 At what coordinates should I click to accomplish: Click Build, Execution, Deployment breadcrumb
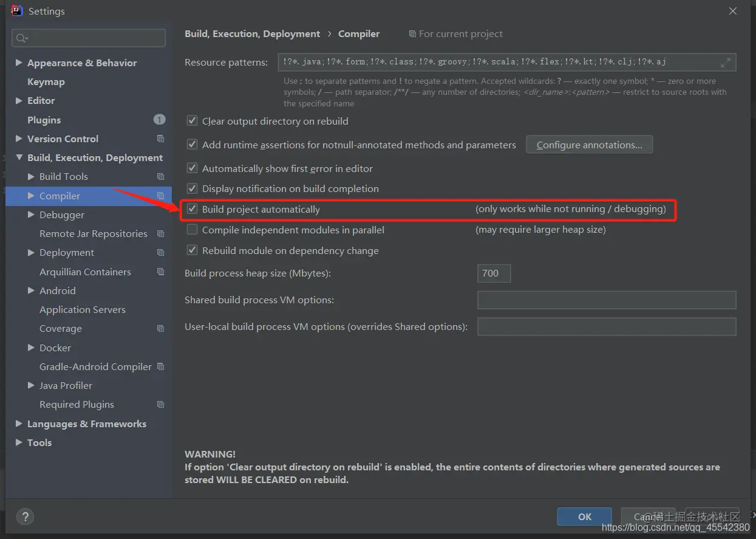(x=252, y=34)
